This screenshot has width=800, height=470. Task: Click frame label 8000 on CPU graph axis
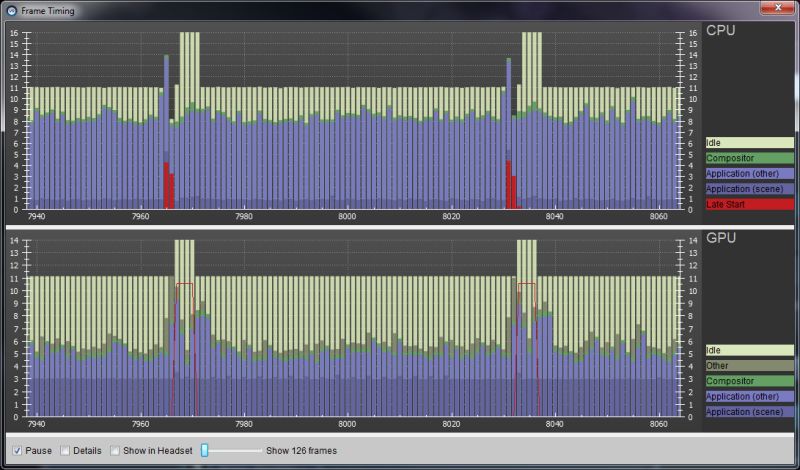tap(347, 216)
